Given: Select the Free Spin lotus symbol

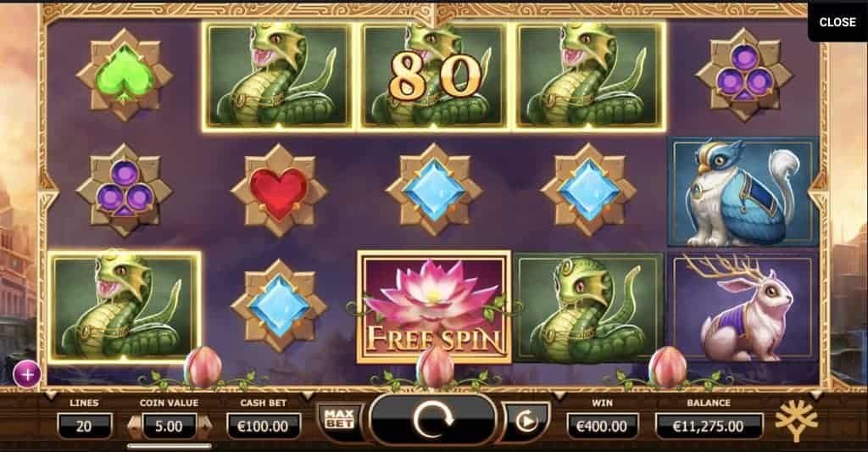Looking at the screenshot, I should 434,307.
